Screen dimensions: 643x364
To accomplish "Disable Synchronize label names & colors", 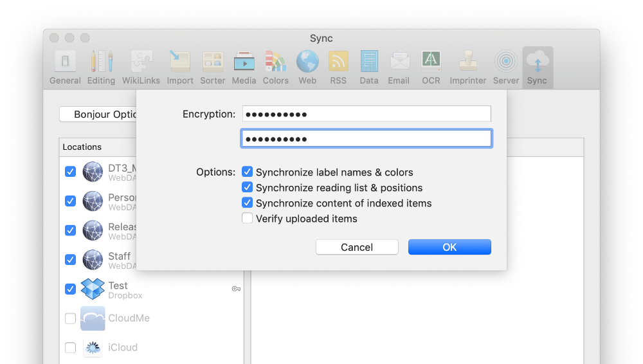I will [247, 172].
